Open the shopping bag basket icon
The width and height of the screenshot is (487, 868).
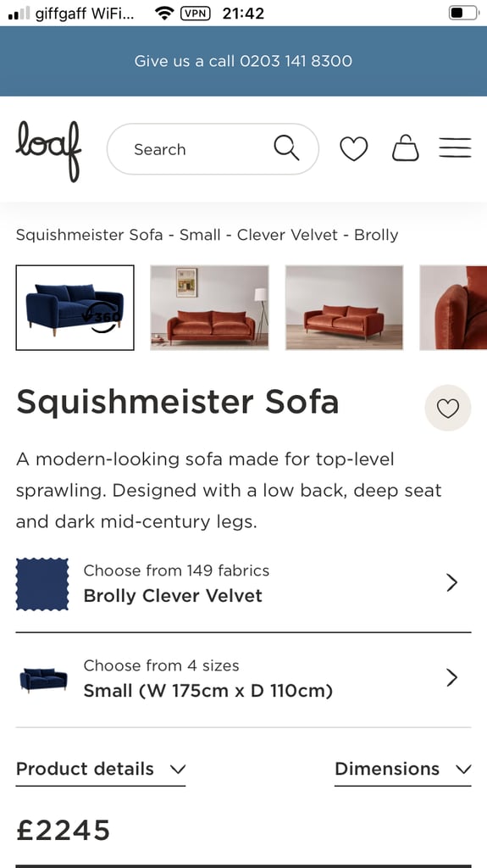pos(406,147)
